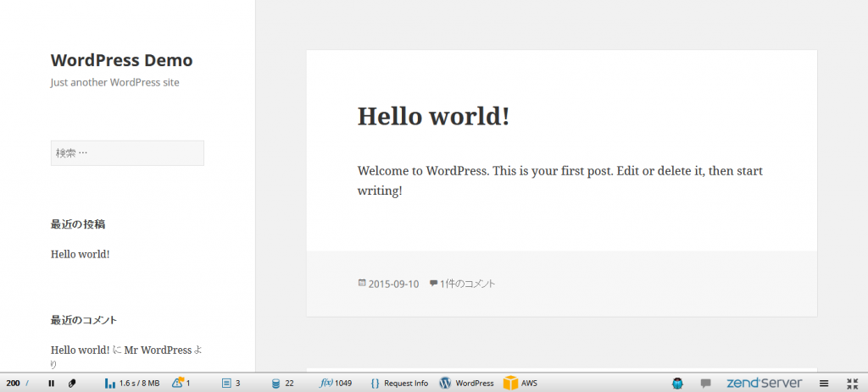Pause the Z-Ray toolbar tracking
Screen dimensions: 868x392
tap(52, 384)
